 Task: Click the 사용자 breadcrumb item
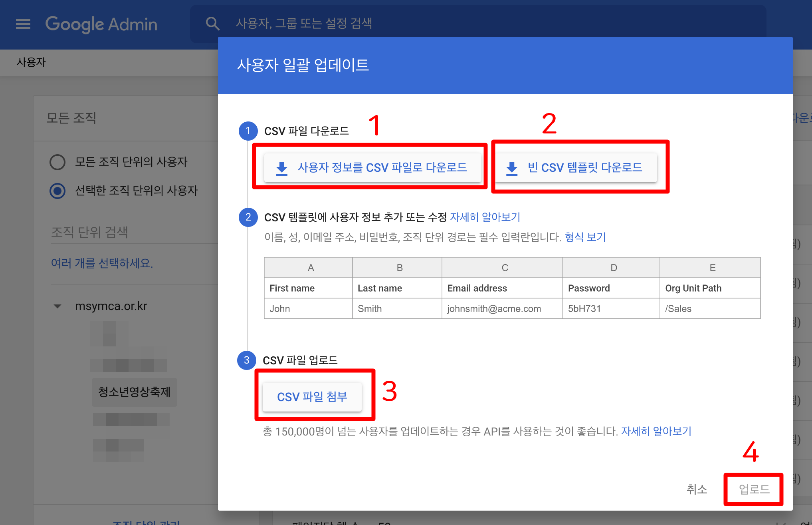[31, 62]
